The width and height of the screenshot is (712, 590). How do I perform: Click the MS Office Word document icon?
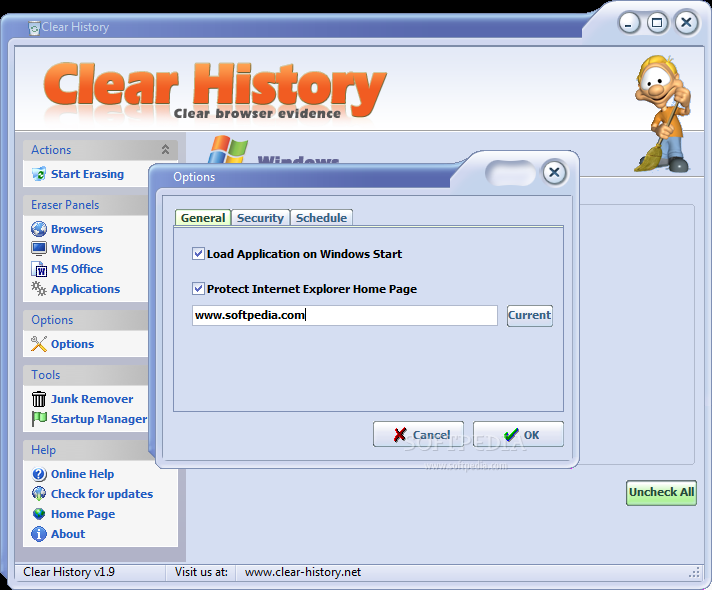tap(40, 269)
